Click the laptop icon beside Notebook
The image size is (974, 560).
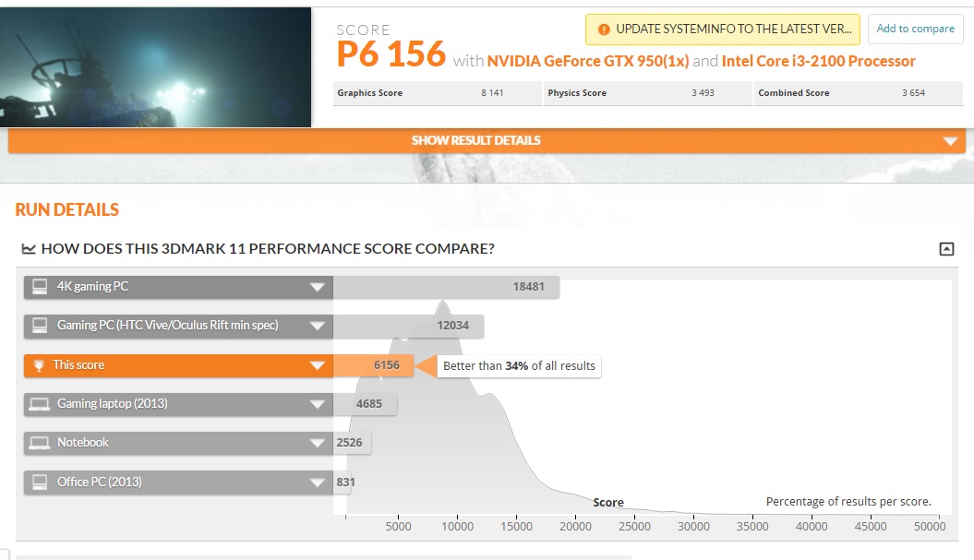click(39, 443)
